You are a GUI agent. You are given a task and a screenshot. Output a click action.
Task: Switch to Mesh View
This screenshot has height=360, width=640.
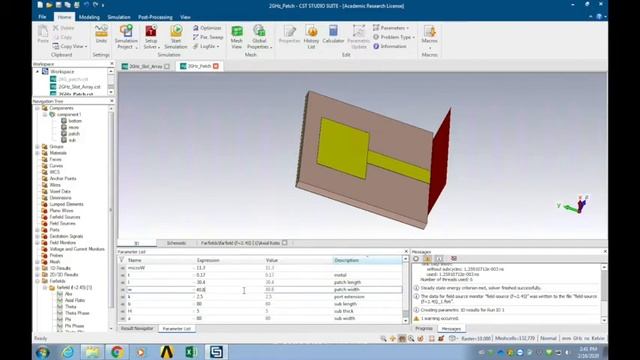tap(237, 36)
